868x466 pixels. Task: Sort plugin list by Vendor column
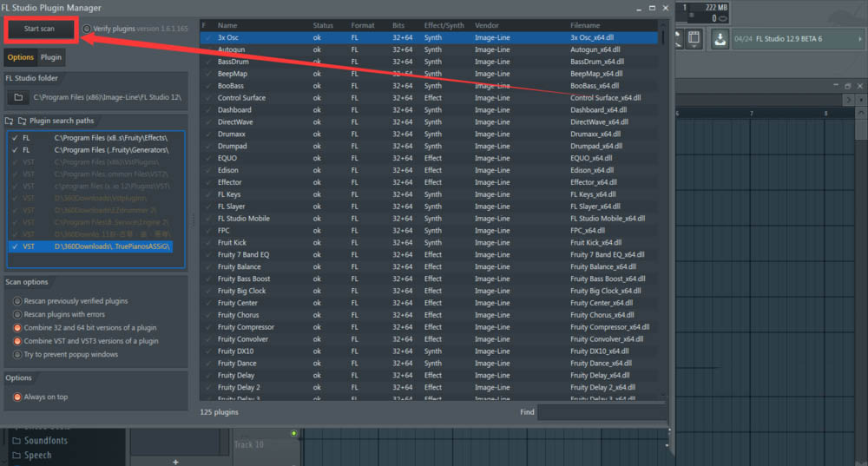(487, 25)
